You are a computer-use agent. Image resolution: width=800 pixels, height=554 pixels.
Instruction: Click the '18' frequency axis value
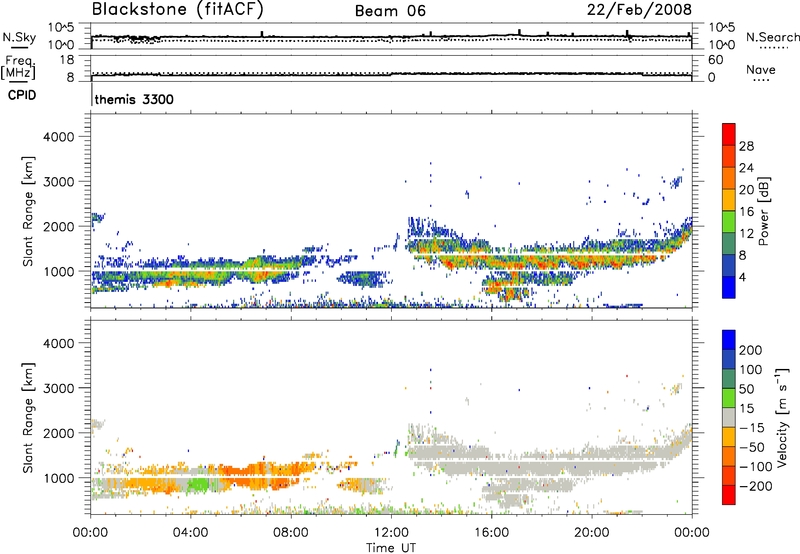[67, 60]
